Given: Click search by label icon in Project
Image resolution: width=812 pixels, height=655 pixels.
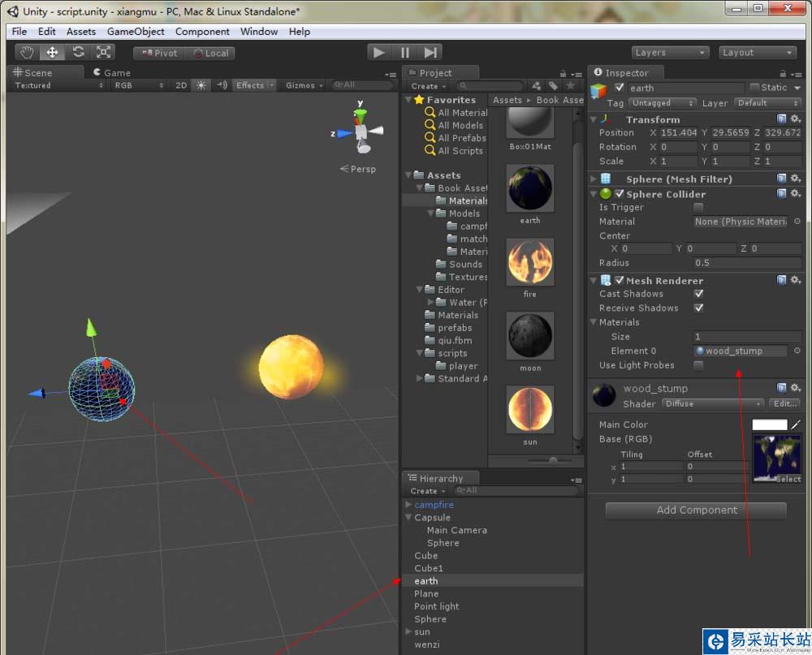Looking at the screenshot, I should click(553, 85).
